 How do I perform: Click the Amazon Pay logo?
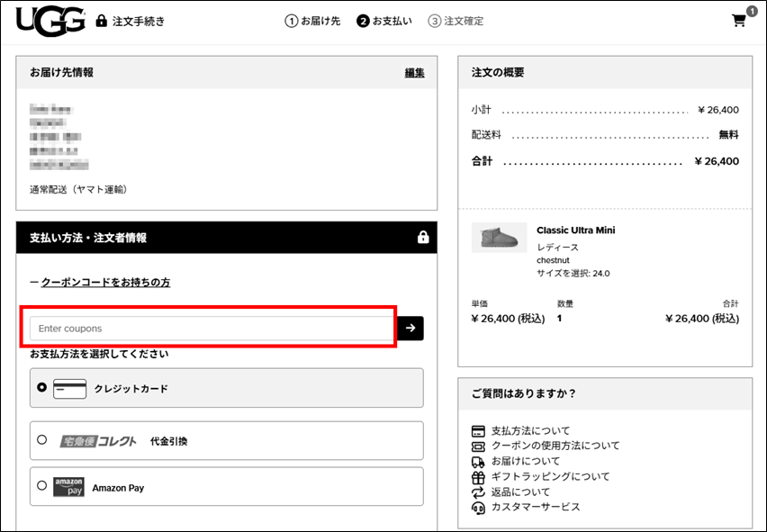pos(68,487)
